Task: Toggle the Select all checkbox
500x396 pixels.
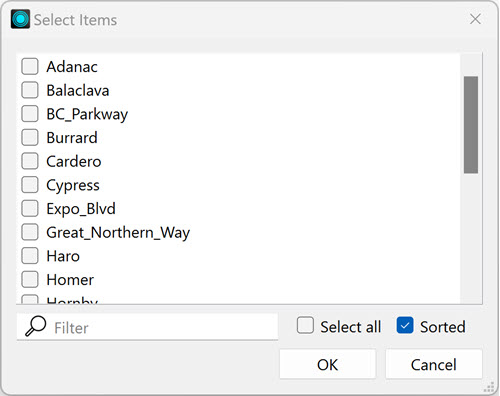Action: click(x=305, y=325)
